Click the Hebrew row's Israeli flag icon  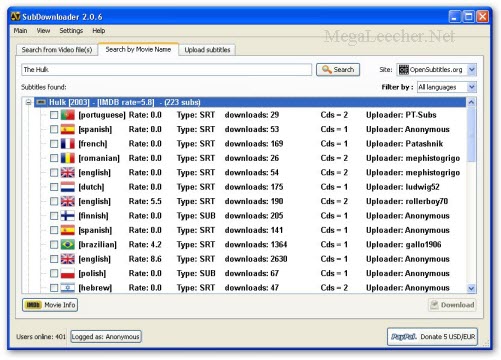68,288
